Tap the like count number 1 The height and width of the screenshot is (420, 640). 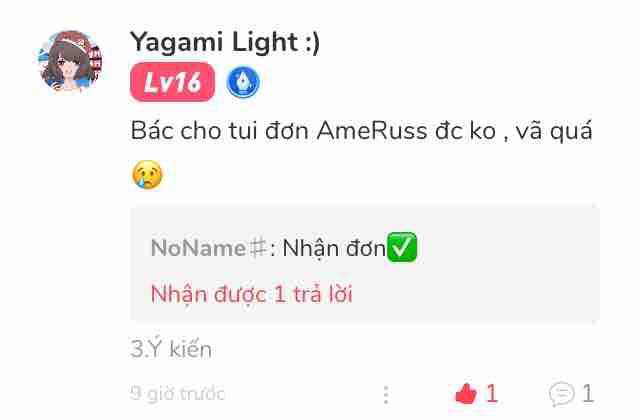[491, 393]
